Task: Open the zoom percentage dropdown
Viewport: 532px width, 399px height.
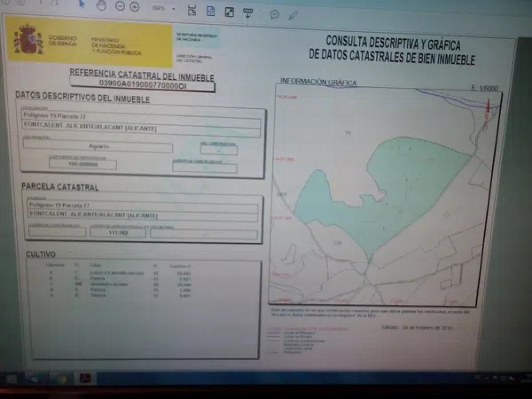Action: [174, 9]
